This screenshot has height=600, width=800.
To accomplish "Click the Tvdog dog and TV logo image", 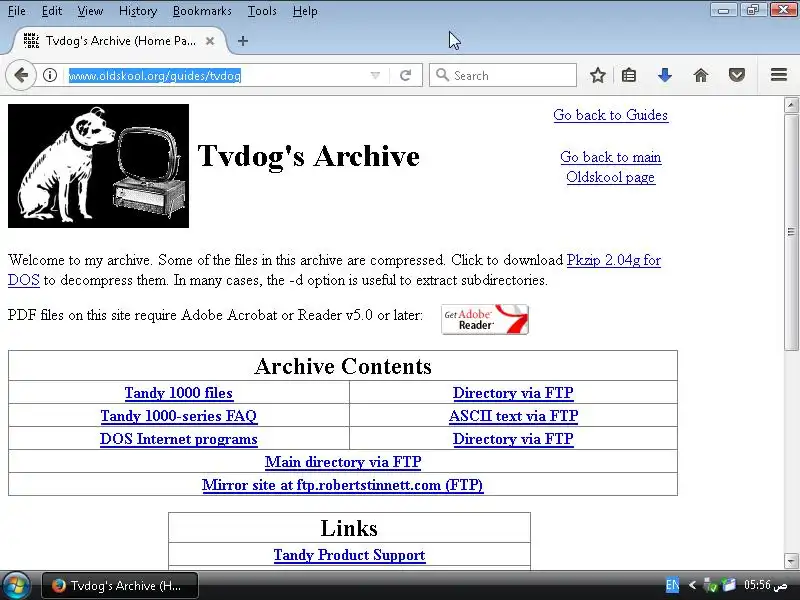I will pos(98,166).
